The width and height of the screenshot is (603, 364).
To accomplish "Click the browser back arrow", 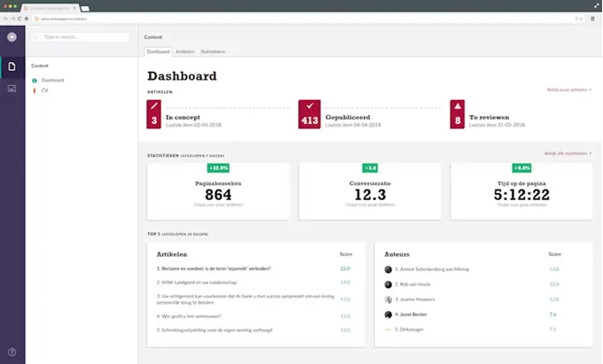I will tap(7, 18).
